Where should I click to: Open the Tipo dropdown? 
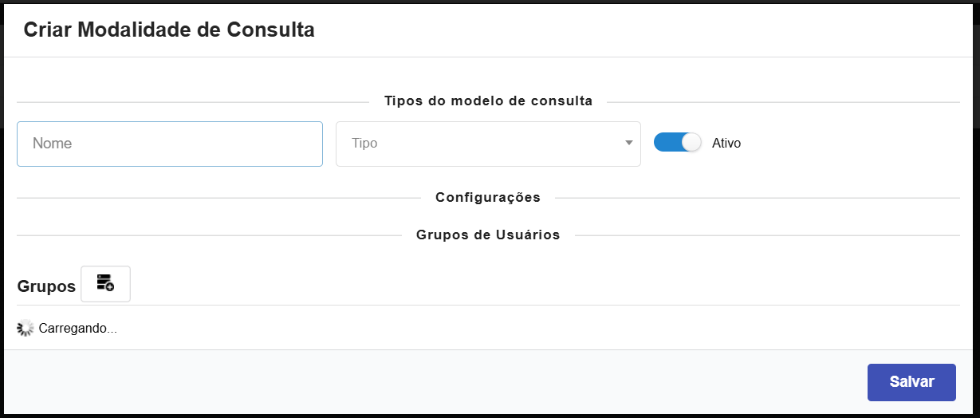488,144
